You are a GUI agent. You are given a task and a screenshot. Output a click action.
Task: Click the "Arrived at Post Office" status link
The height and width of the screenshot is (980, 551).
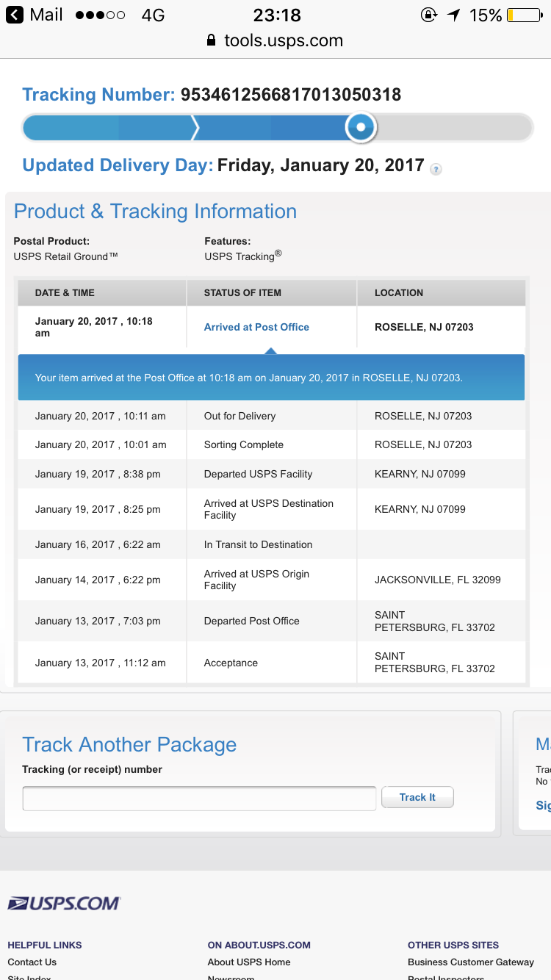click(x=256, y=327)
